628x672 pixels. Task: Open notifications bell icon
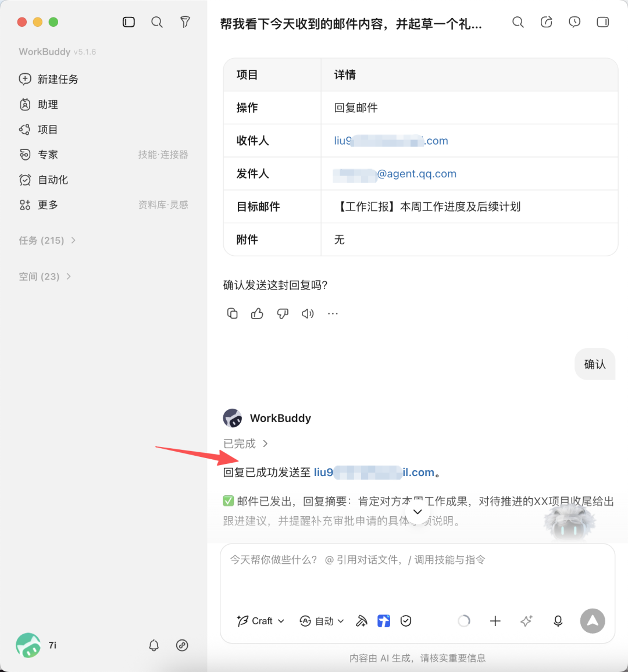point(154,645)
